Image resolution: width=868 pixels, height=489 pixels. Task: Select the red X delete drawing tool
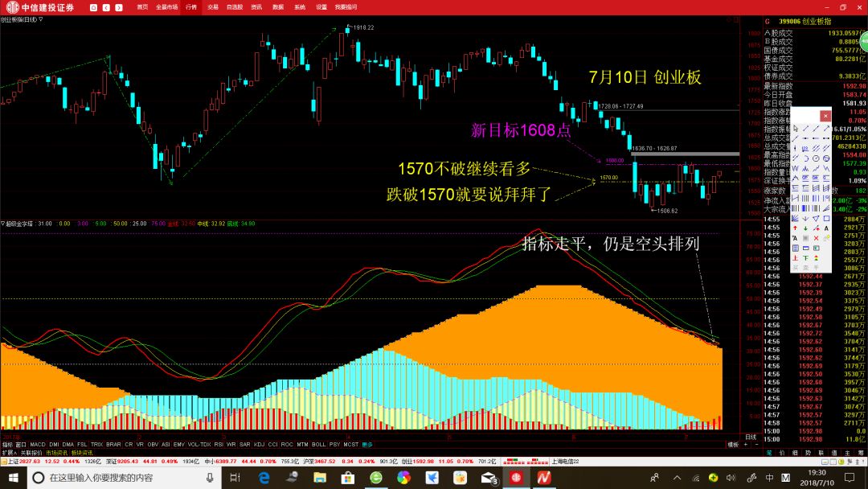817,238
